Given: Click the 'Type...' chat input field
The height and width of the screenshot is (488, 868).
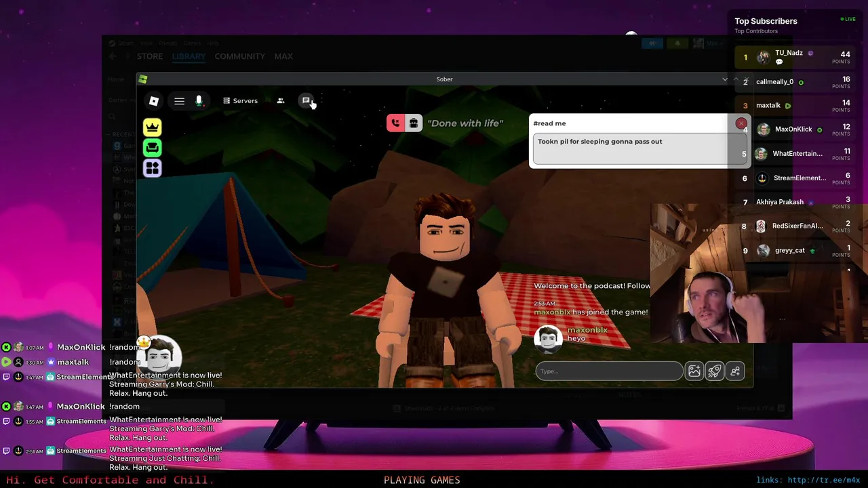Looking at the screenshot, I should pyautogui.click(x=609, y=371).
